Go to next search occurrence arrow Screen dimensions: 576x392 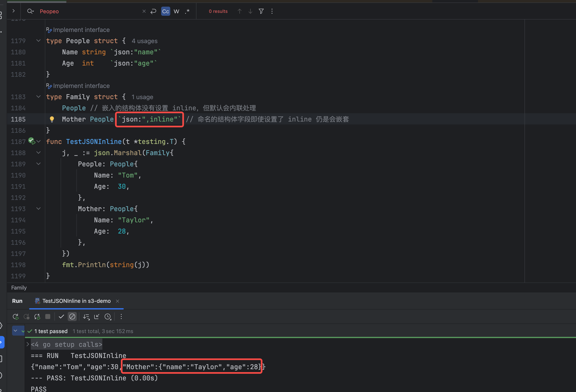coord(250,11)
